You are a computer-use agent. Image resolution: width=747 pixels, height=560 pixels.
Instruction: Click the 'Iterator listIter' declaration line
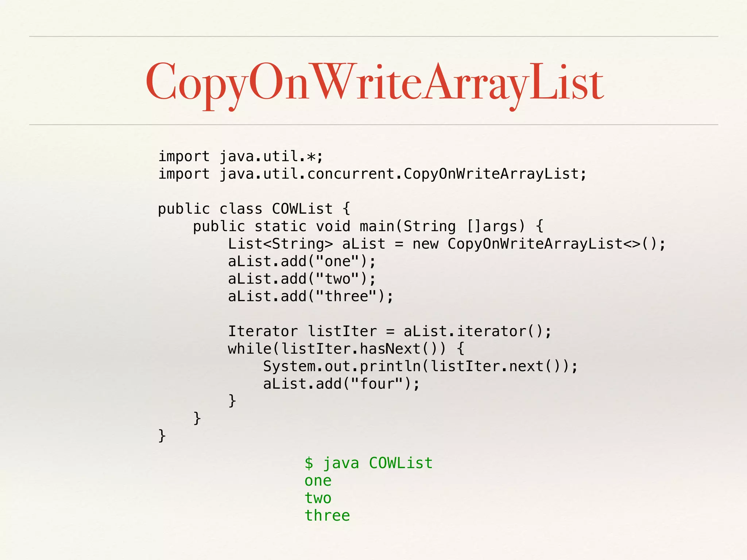point(390,331)
